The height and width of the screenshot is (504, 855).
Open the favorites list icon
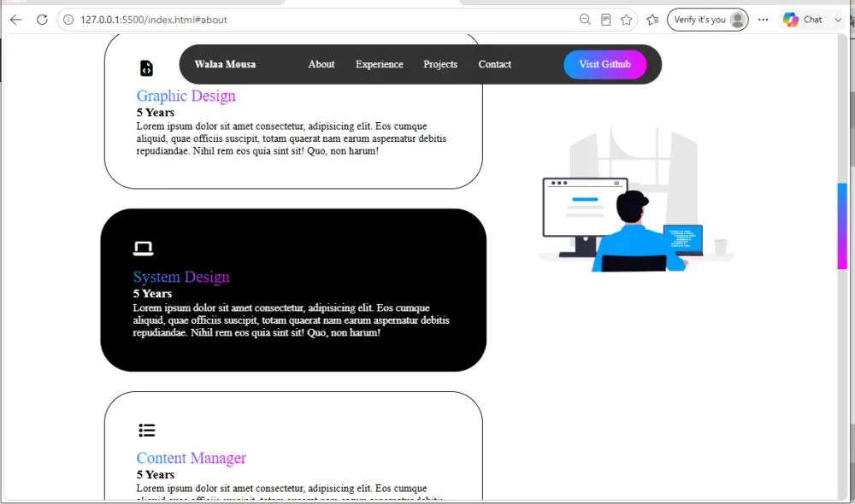pyautogui.click(x=652, y=20)
